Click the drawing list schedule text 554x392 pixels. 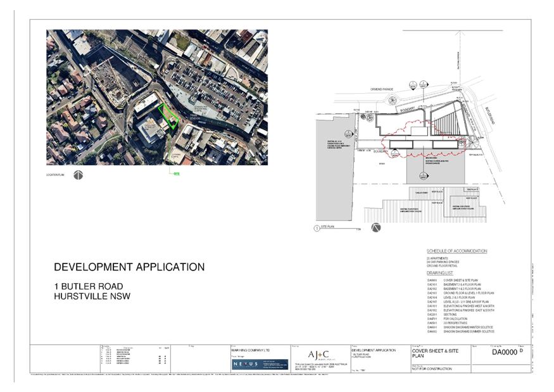460,290
